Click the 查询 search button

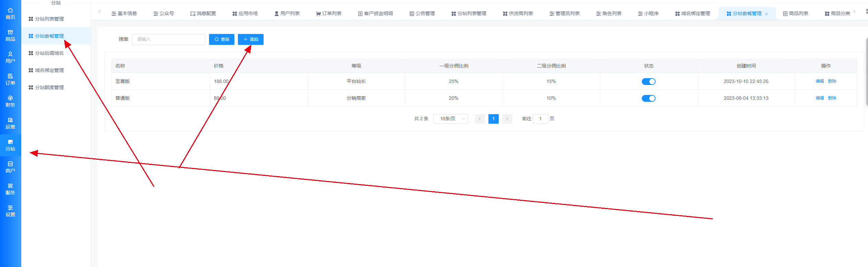click(x=222, y=39)
